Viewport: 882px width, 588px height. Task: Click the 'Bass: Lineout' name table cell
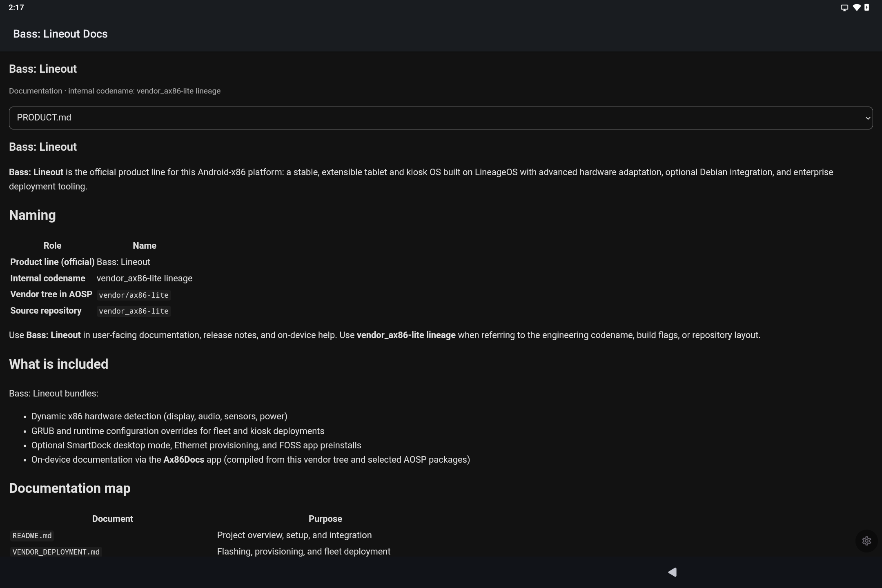click(123, 262)
